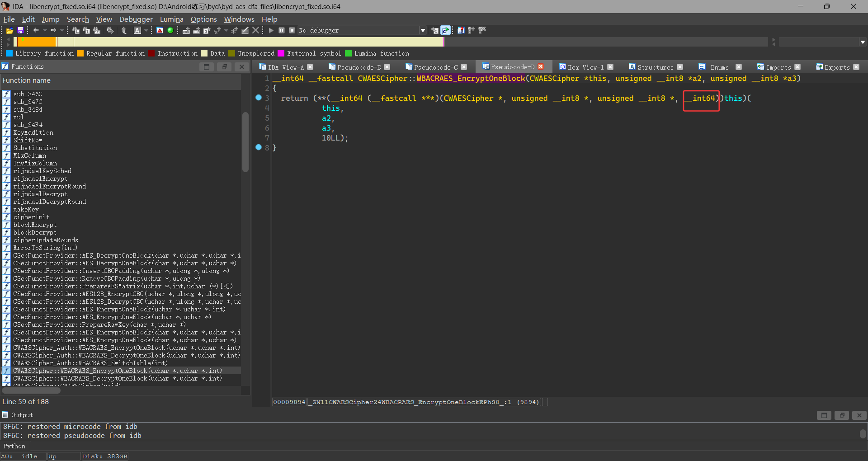Click the text search toolbar icon
This screenshot has height=461, width=868.
(x=86, y=30)
